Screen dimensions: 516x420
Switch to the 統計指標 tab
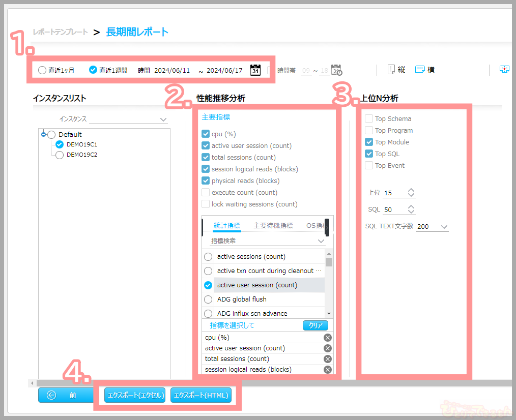[227, 225]
